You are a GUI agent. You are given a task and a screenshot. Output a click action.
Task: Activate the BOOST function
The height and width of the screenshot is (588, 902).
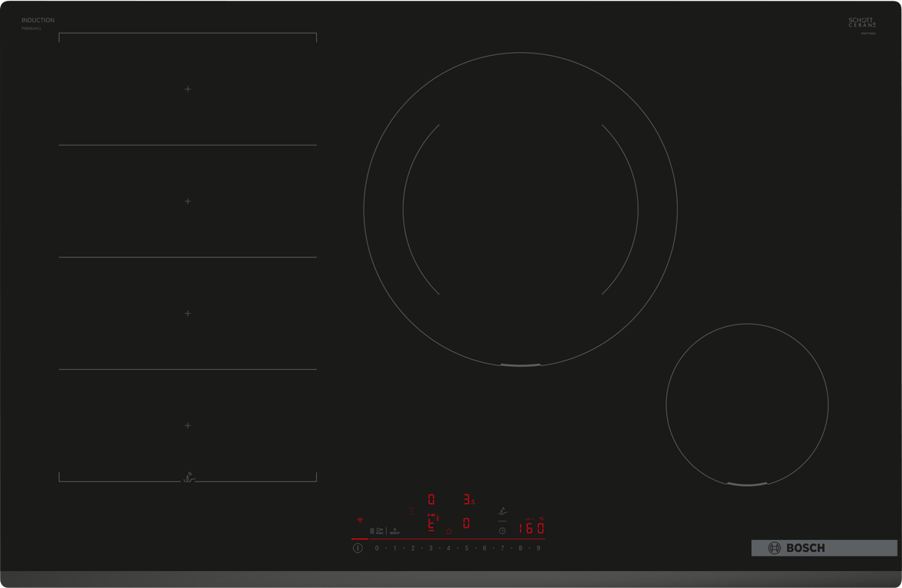[394, 531]
